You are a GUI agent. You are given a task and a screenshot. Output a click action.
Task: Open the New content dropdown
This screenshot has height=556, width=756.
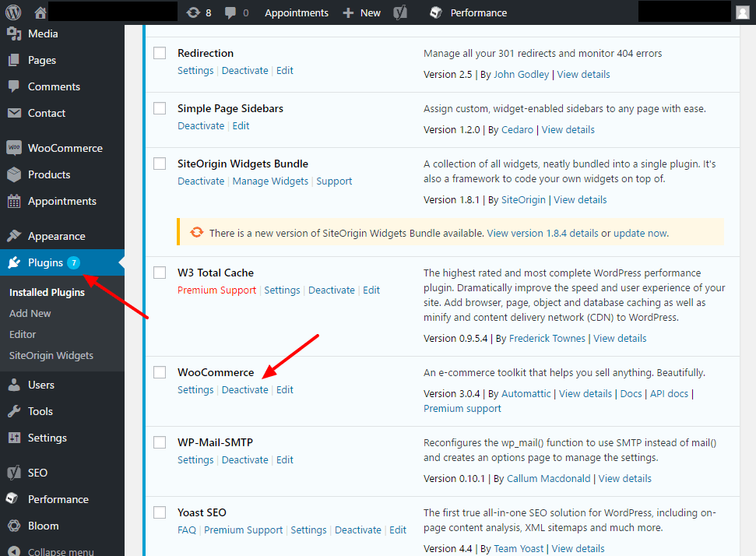coord(360,12)
